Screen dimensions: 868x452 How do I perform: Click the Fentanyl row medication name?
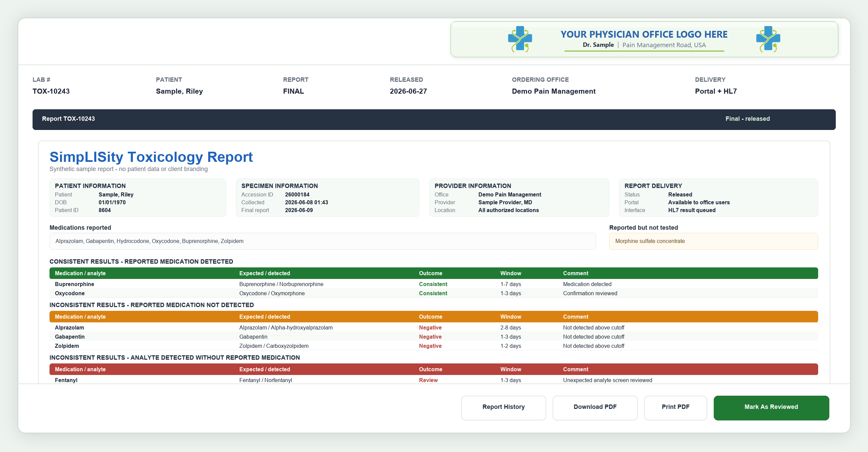tap(66, 380)
